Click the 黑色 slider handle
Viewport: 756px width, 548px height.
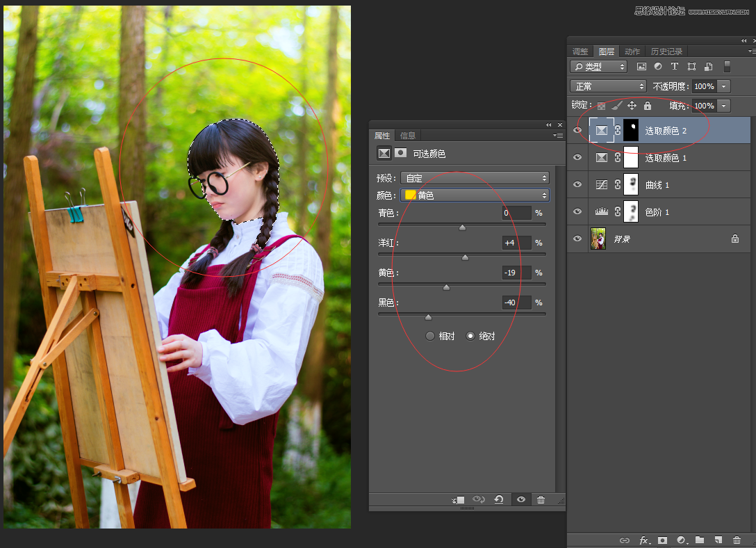pyautogui.click(x=428, y=317)
